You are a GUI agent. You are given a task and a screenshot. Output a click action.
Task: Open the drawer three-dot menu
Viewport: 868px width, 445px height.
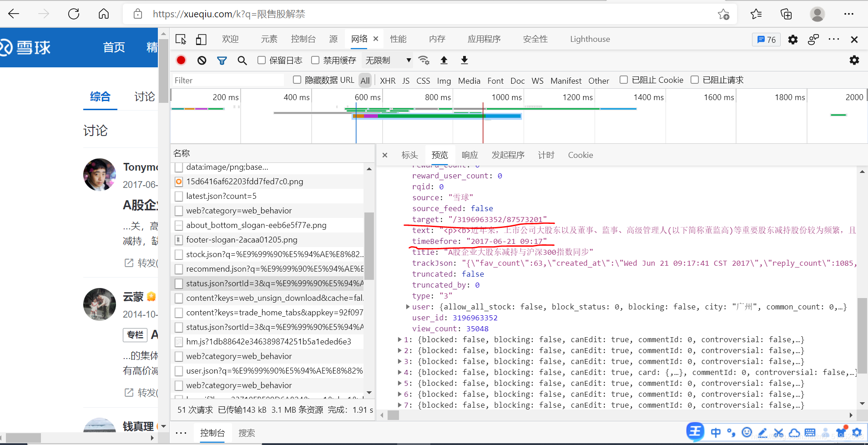click(181, 433)
